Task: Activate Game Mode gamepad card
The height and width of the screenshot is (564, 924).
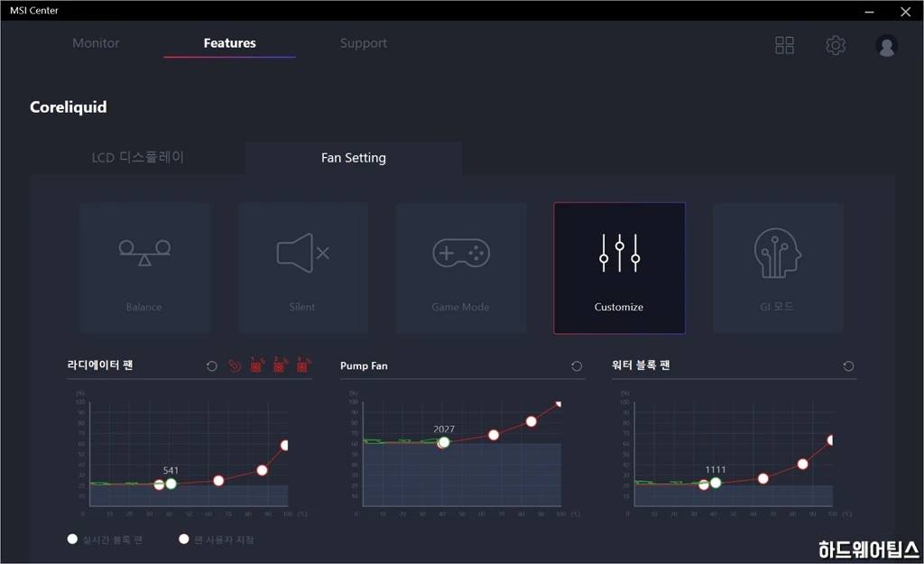Action: [461, 268]
